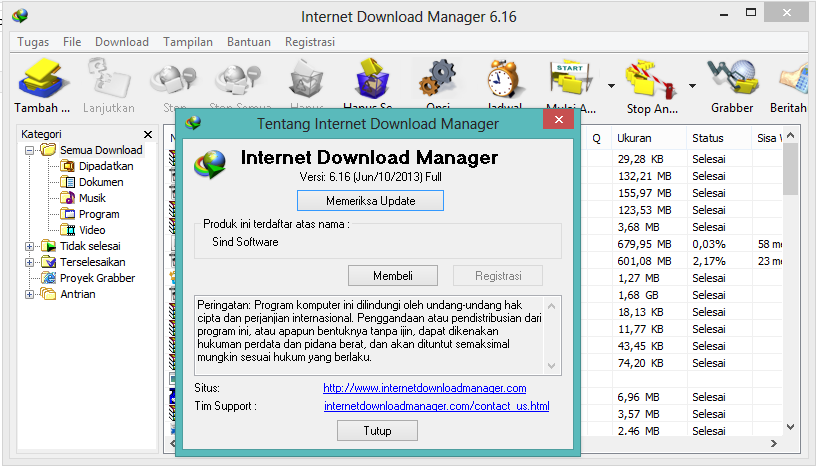The image size is (816, 467).
Task: Click the download list scroll right arrow
Action: tap(774, 444)
